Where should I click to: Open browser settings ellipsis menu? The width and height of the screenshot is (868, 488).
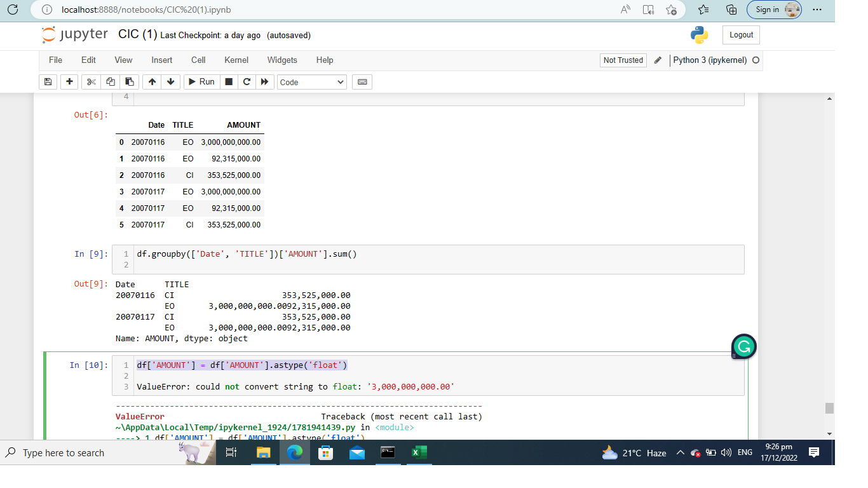pos(817,10)
